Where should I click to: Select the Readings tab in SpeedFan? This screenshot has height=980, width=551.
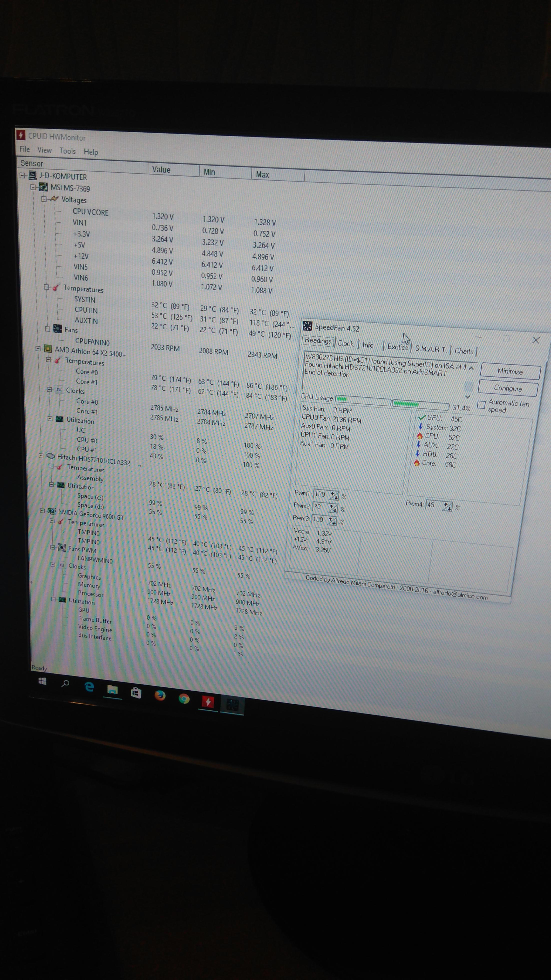click(x=318, y=340)
